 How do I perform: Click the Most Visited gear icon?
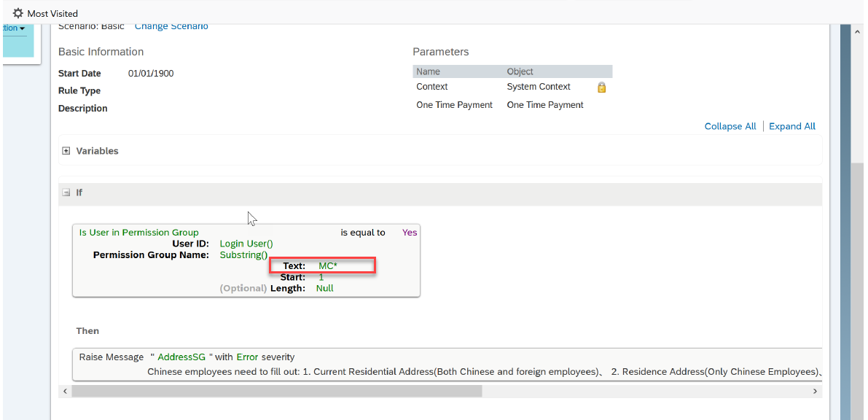click(17, 12)
